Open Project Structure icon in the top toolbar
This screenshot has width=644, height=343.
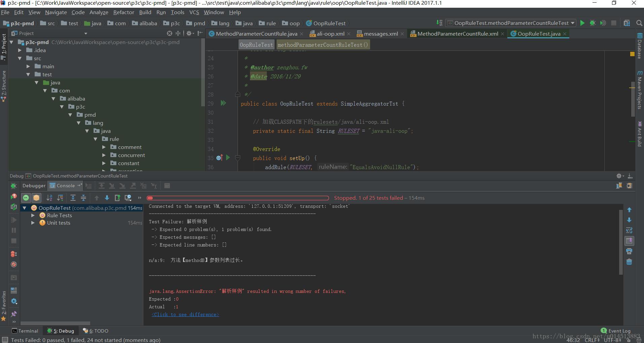coord(627,23)
